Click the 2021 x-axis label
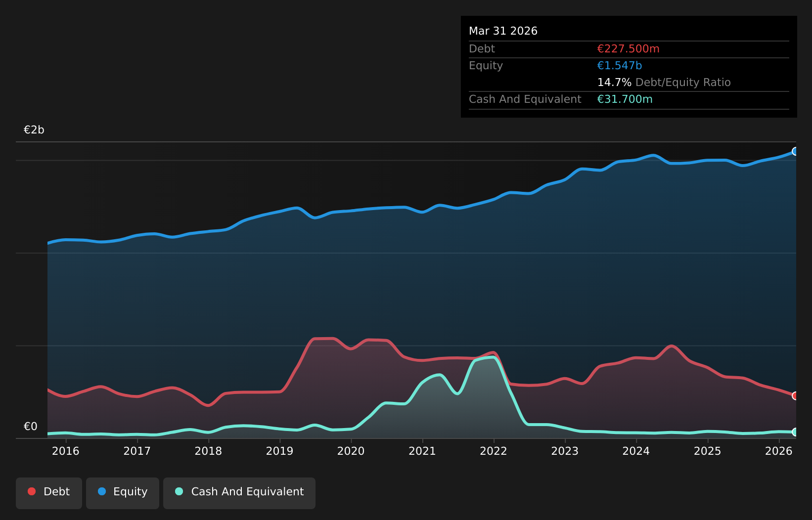Image resolution: width=812 pixels, height=520 pixels. click(x=422, y=451)
